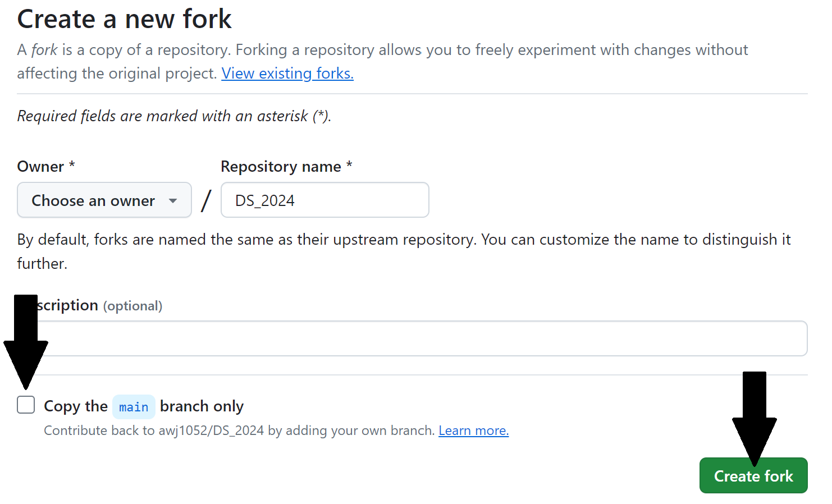Click the green Create fork button
The image size is (832, 504).
[753, 476]
